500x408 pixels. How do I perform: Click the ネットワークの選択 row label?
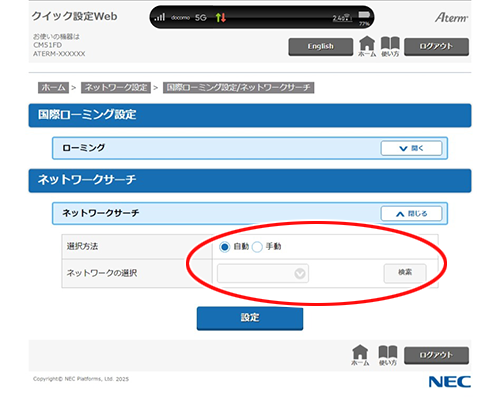point(102,273)
